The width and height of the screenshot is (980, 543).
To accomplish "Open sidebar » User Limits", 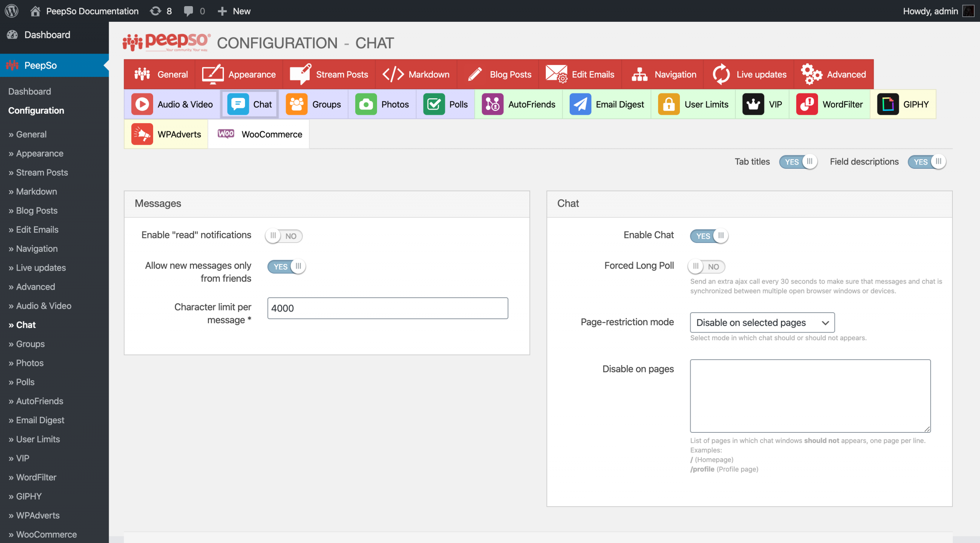I will click(34, 439).
